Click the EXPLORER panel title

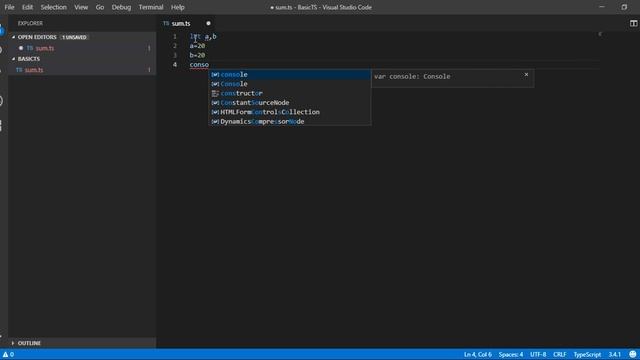tap(30, 23)
